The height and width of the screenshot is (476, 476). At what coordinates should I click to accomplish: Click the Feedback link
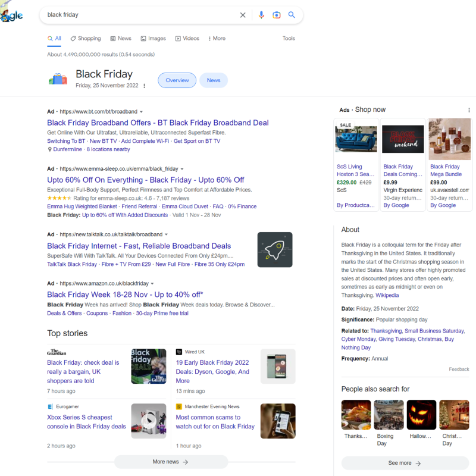tap(459, 369)
